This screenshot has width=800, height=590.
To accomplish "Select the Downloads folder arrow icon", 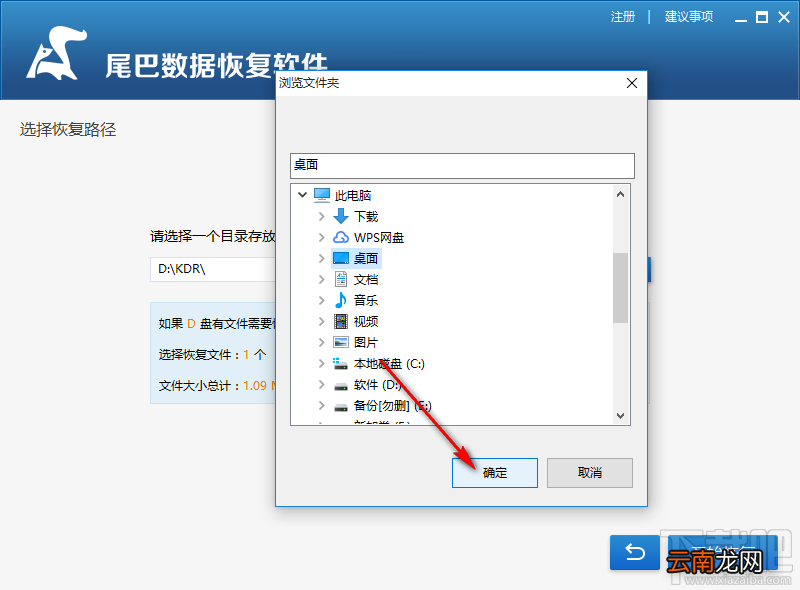I will click(x=341, y=216).
